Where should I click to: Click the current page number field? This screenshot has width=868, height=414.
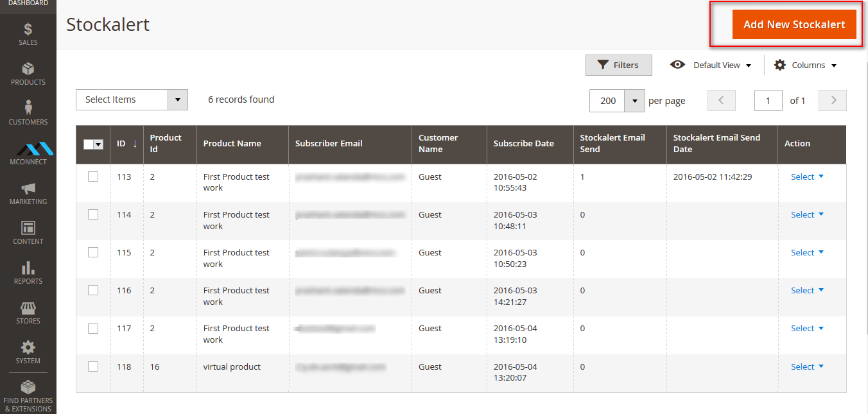pos(768,101)
